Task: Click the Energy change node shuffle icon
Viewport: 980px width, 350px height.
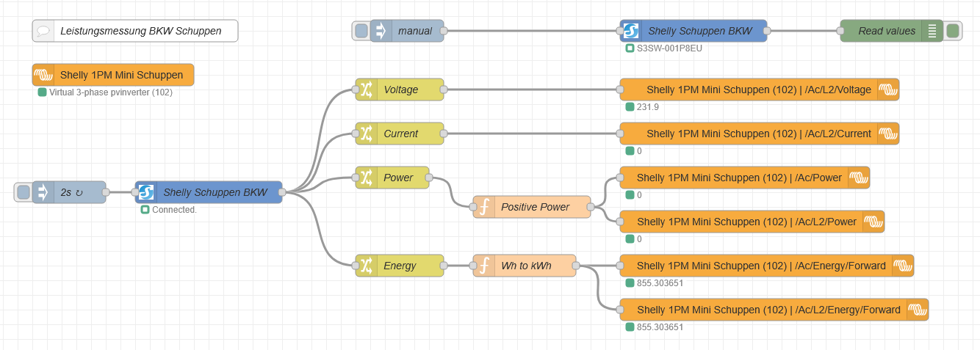Action: pyautogui.click(x=366, y=266)
